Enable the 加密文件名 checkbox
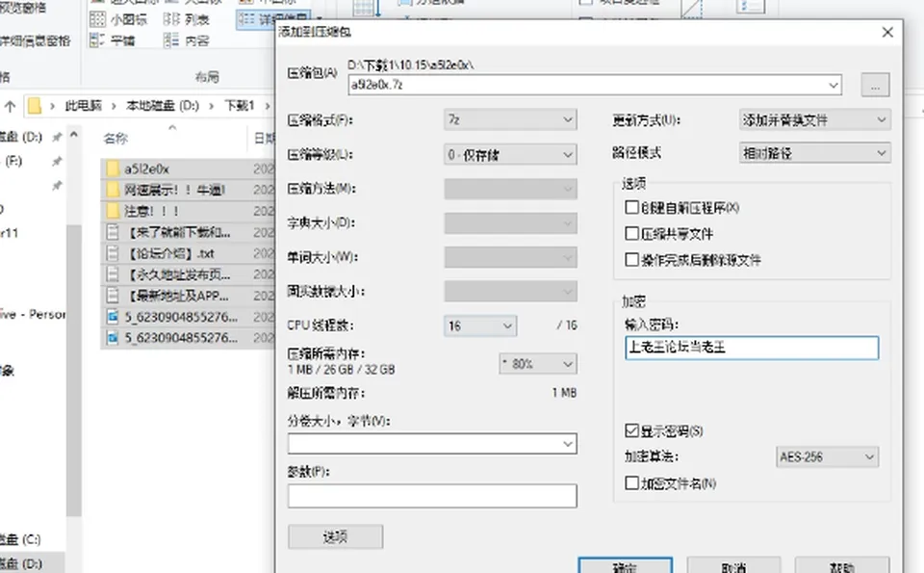This screenshot has width=924, height=573. tap(631, 483)
